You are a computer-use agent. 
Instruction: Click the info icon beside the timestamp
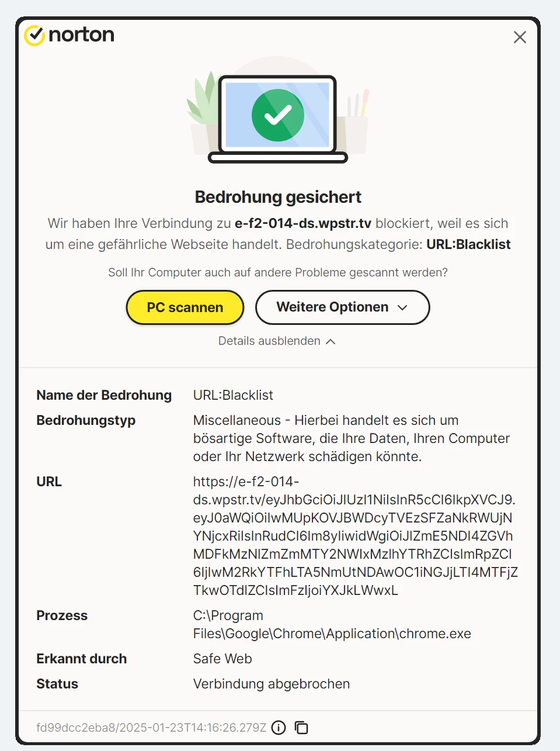[x=279, y=728]
